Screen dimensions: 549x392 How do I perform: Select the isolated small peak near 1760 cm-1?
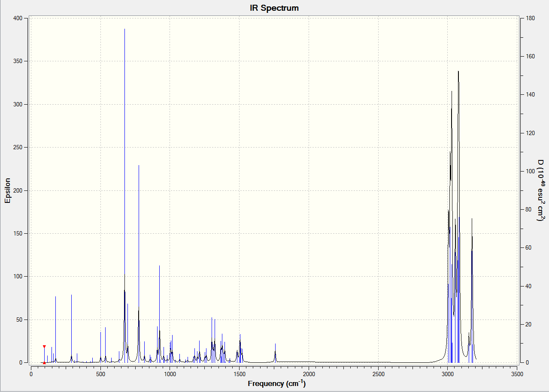pyautogui.click(x=275, y=353)
